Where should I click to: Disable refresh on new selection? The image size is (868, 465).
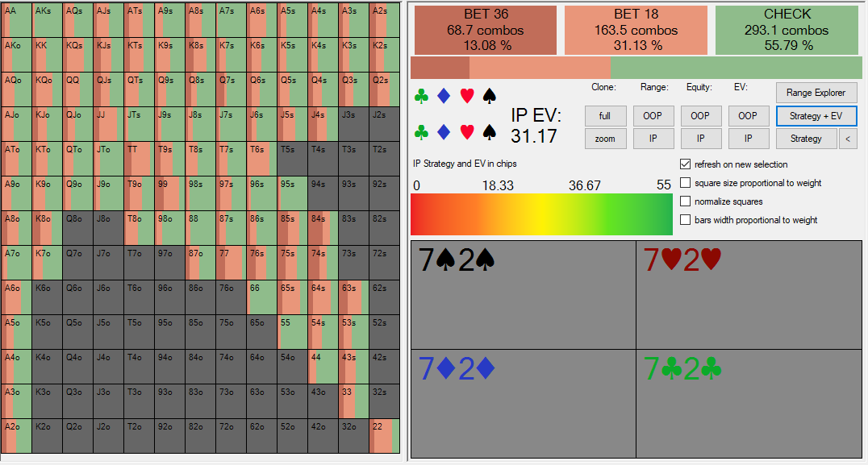click(686, 164)
